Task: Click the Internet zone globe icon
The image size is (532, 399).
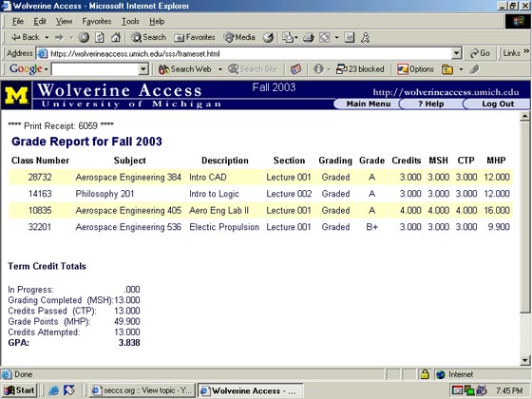Action: 441,374
